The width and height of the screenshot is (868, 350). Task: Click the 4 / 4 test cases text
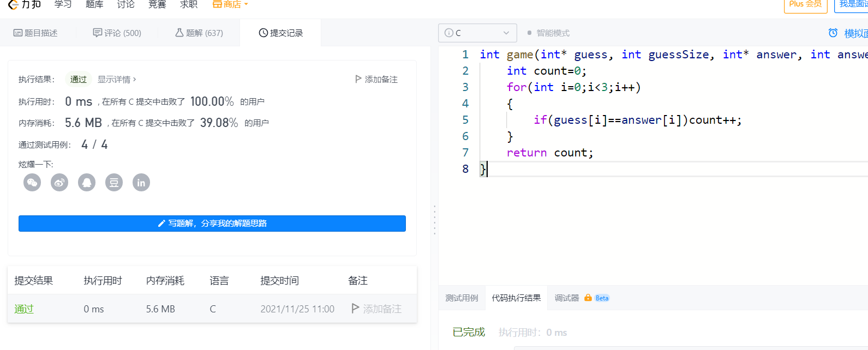(94, 144)
